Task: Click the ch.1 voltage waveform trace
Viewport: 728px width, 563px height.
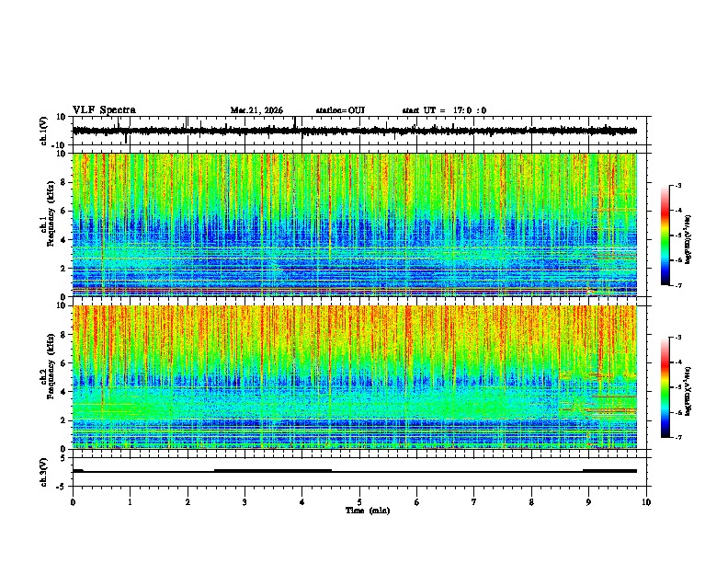Action: 355,131
